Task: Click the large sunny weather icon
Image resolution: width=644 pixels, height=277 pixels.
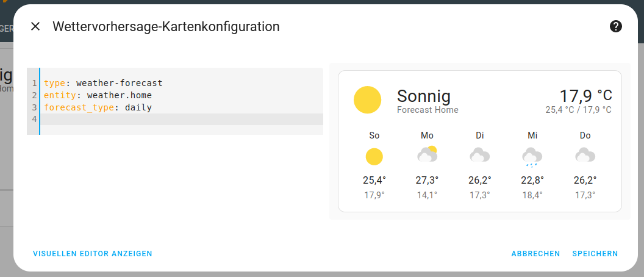Action: tap(367, 100)
